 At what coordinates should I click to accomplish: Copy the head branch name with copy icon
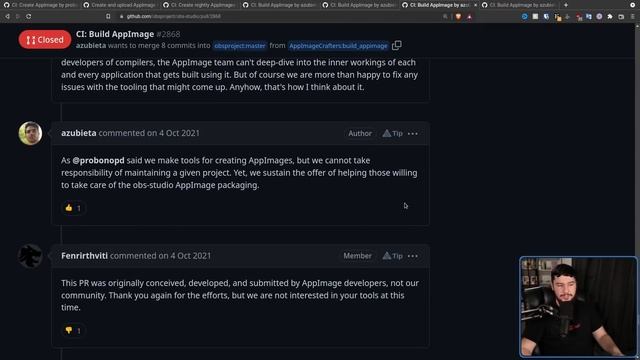tap(396, 45)
